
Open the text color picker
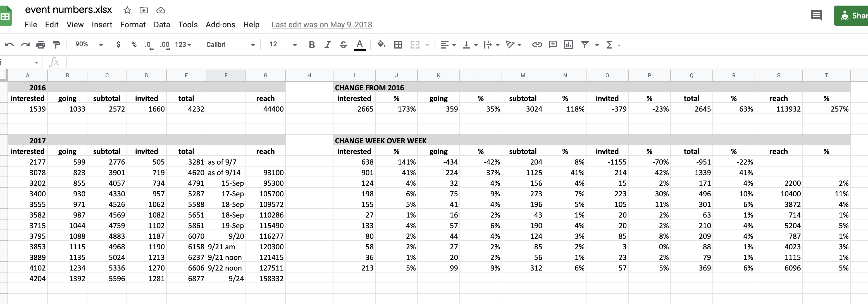point(359,44)
